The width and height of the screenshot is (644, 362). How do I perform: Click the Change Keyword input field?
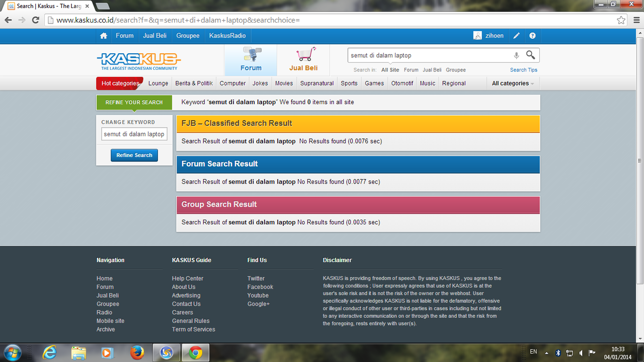[134, 134]
